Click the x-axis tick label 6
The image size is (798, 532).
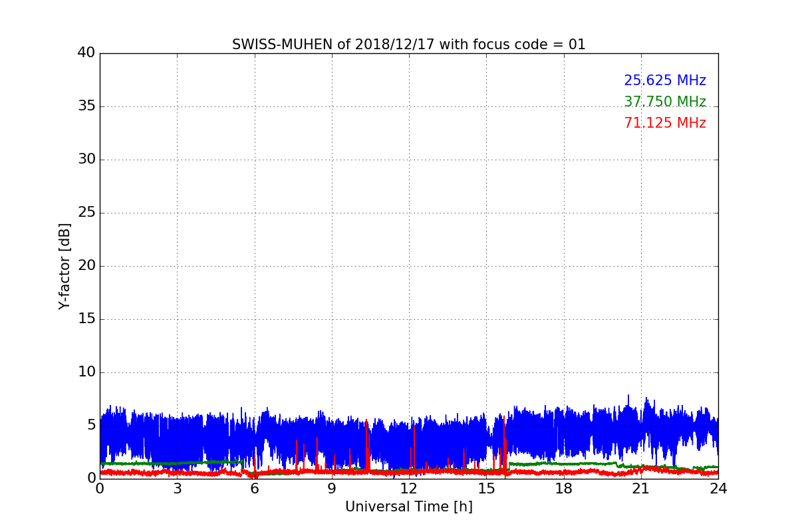coord(254,489)
